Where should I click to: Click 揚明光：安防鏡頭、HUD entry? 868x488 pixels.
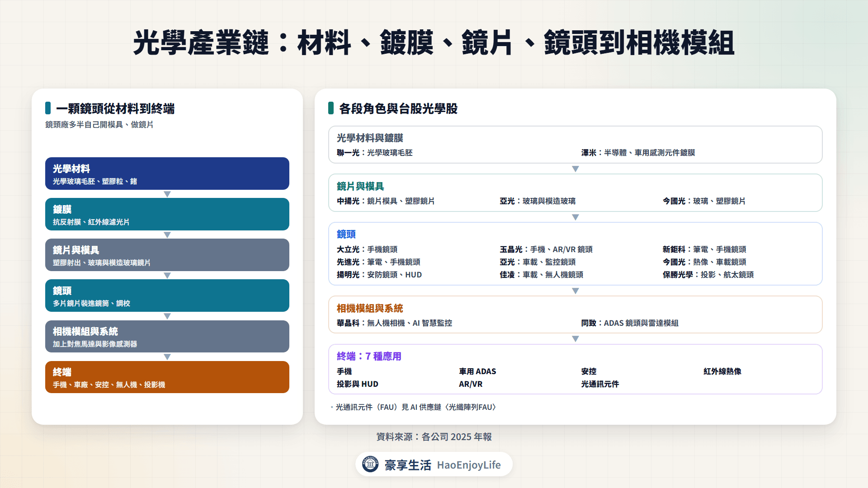click(x=379, y=275)
